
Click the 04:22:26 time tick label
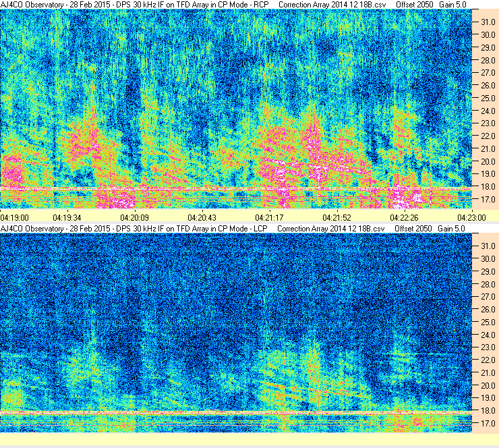tap(404, 218)
